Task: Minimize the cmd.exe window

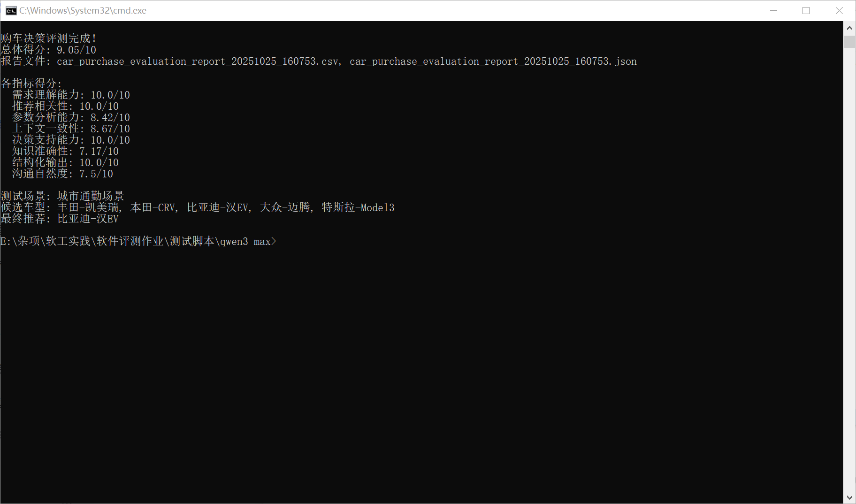Action: click(774, 11)
